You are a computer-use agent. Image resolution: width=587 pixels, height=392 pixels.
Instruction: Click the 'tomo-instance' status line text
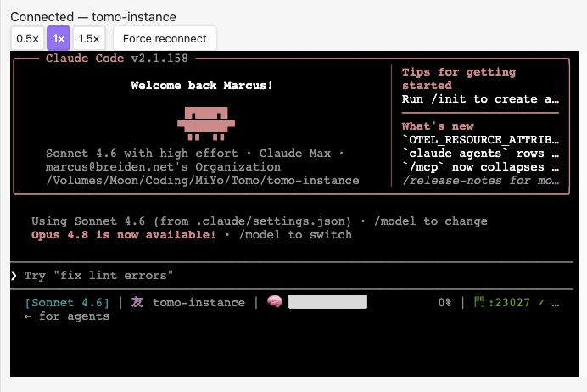click(x=198, y=303)
